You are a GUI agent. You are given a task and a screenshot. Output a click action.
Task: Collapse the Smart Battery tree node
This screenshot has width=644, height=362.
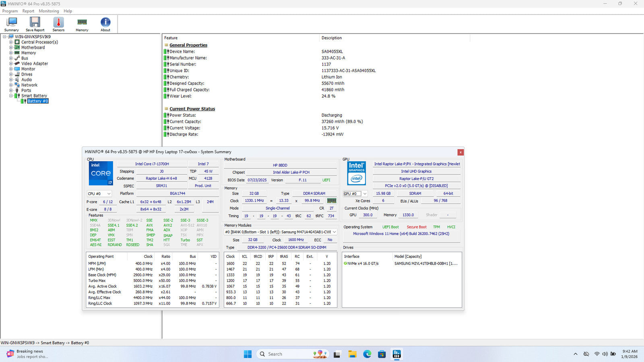tap(11, 96)
